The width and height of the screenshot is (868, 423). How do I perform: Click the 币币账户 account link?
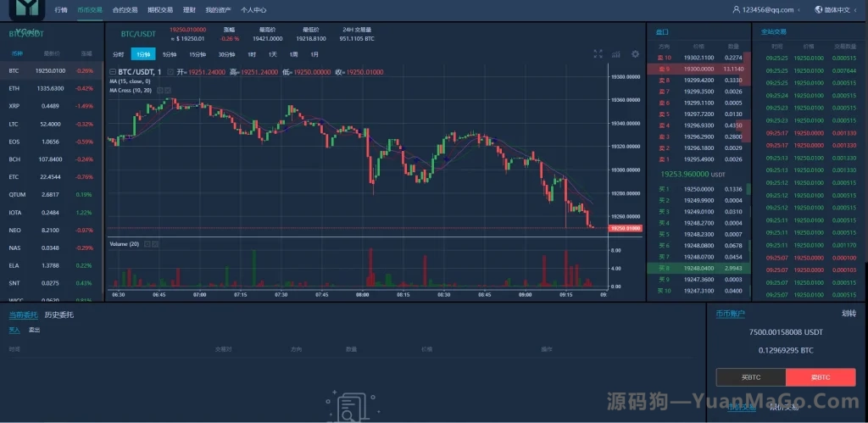730,314
